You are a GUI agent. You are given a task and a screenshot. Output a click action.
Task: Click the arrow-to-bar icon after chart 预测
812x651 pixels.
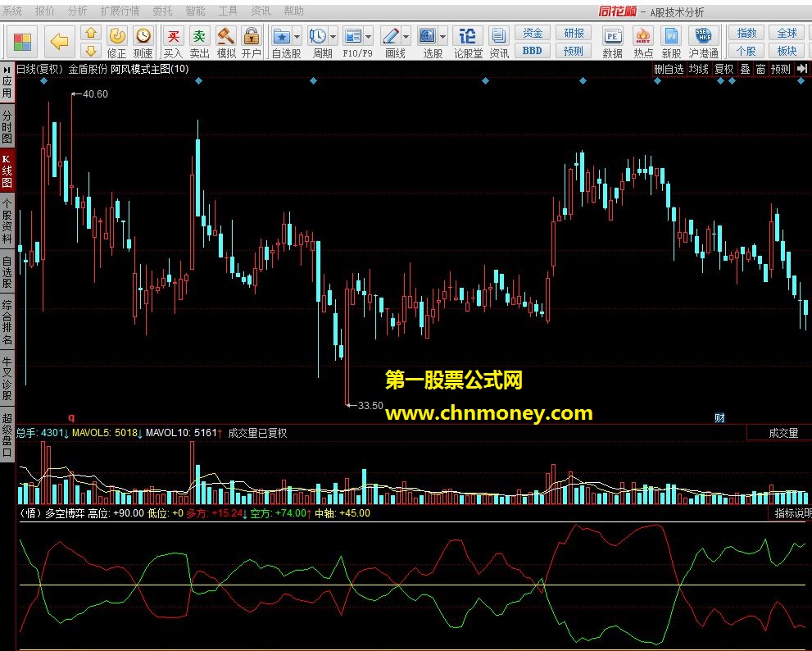(802, 69)
